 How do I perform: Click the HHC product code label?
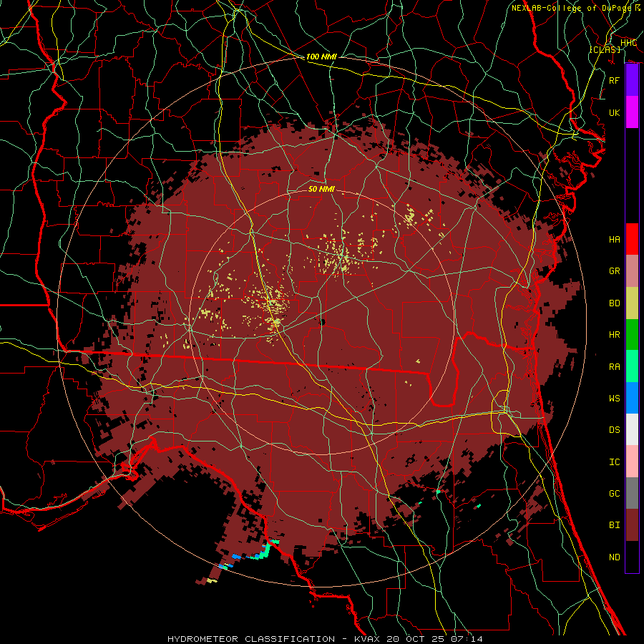pyautogui.click(x=629, y=43)
